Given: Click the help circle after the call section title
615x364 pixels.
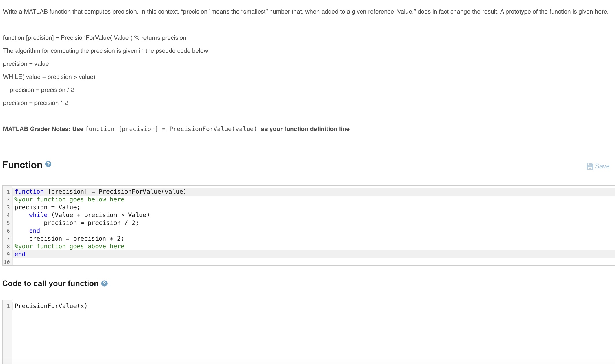Looking at the screenshot, I should [x=104, y=283].
